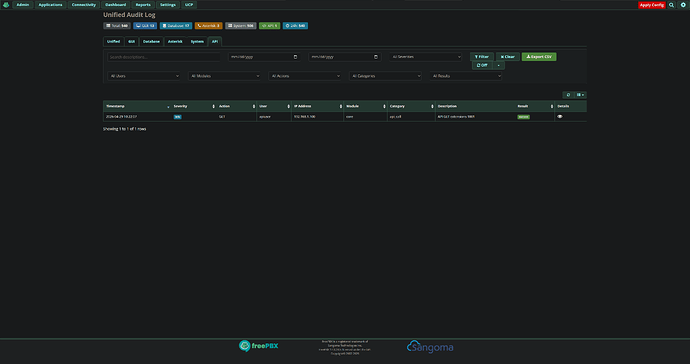Expand the All Modules dropdown
Screen dimensions: 690x364
224,76
